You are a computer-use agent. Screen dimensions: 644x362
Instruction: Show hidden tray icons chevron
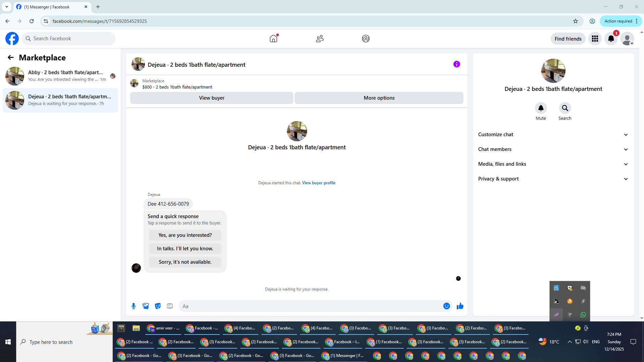(569, 342)
